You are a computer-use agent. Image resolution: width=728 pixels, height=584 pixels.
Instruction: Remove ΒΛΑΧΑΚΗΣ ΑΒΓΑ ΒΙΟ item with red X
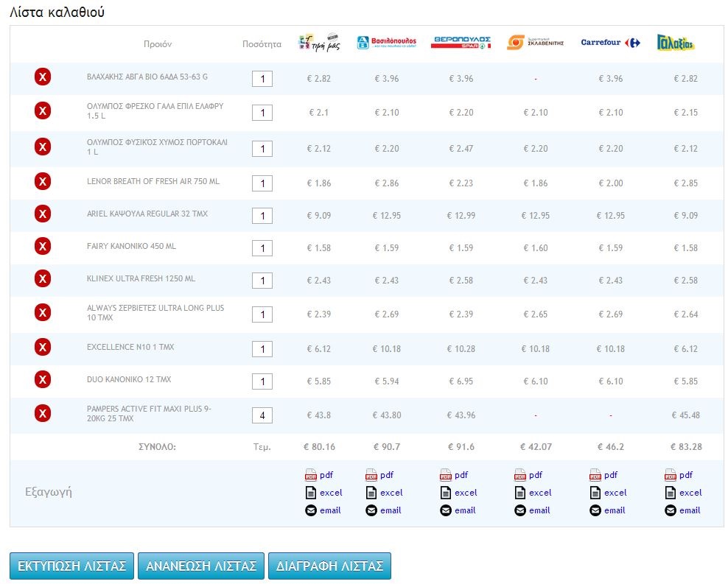(x=43, y=76)
